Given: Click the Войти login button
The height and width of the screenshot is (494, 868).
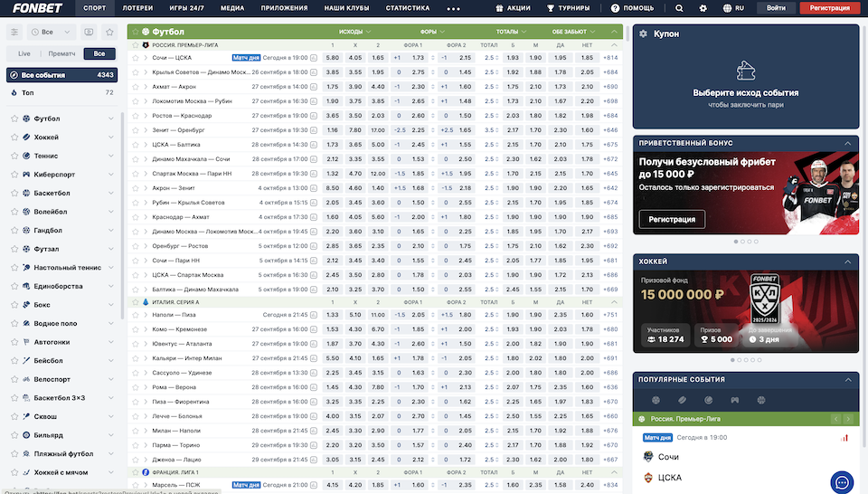Looking at the screenshot, I should pyautogui.click(x=776, y=7).
